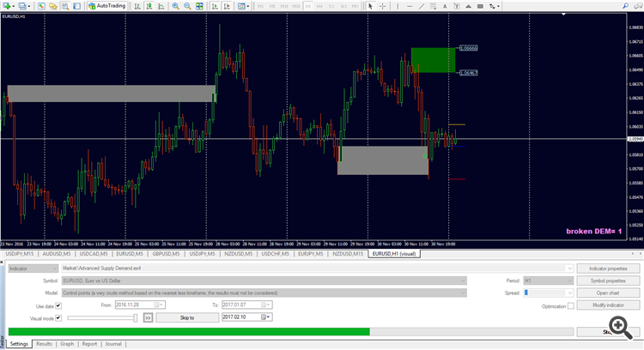644x350 pixels.
Task: Switch to candlestick chart display
Action: [149, 6]
